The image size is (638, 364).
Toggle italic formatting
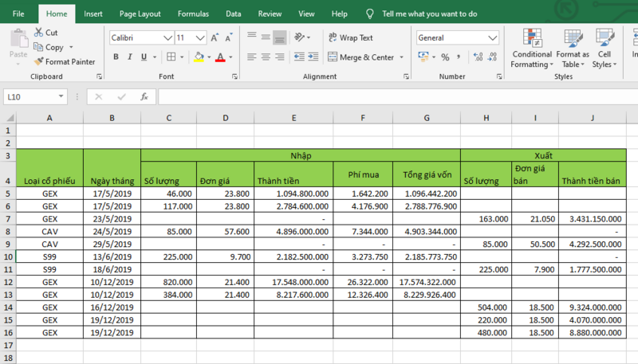coord(131,57)
